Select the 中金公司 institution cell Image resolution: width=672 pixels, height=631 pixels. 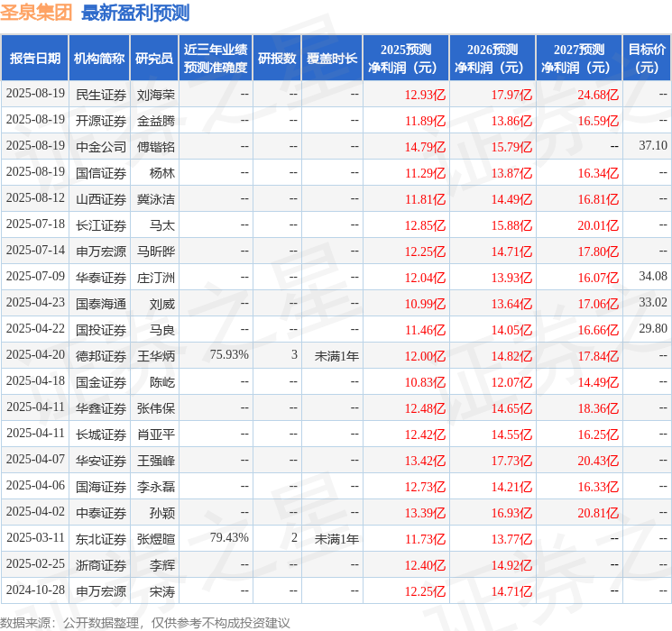(101, 147)
